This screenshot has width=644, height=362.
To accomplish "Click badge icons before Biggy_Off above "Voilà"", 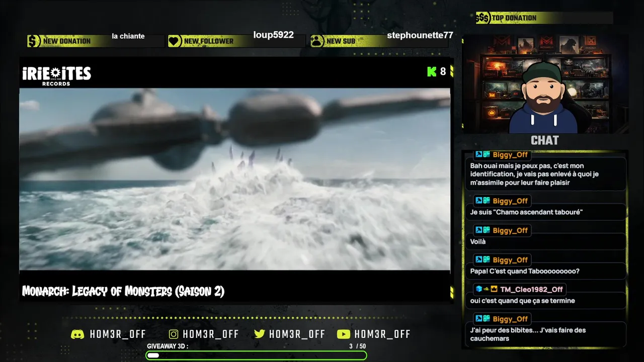I will click(483, 230).
